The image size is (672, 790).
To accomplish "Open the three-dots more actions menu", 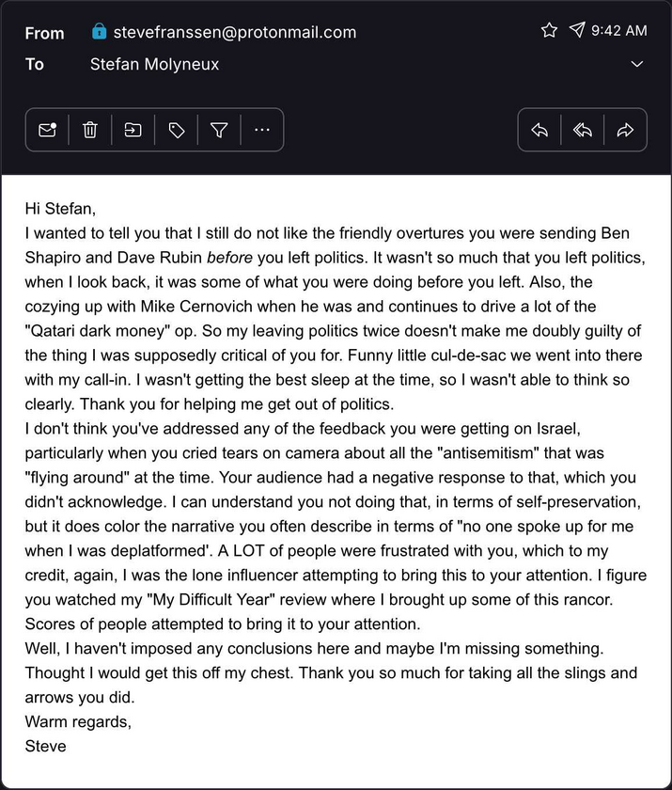I will [x=262, y=130].
